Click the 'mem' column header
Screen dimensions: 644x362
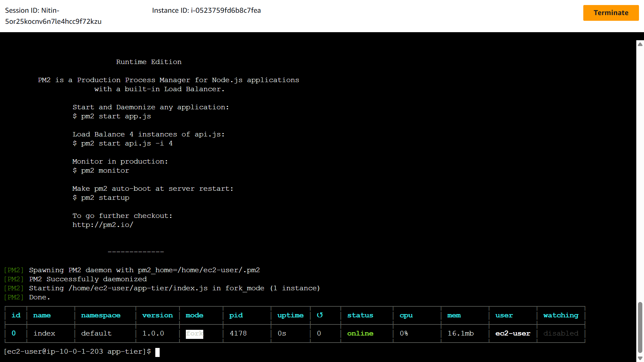pyautogui.click(x=454, y=315)
